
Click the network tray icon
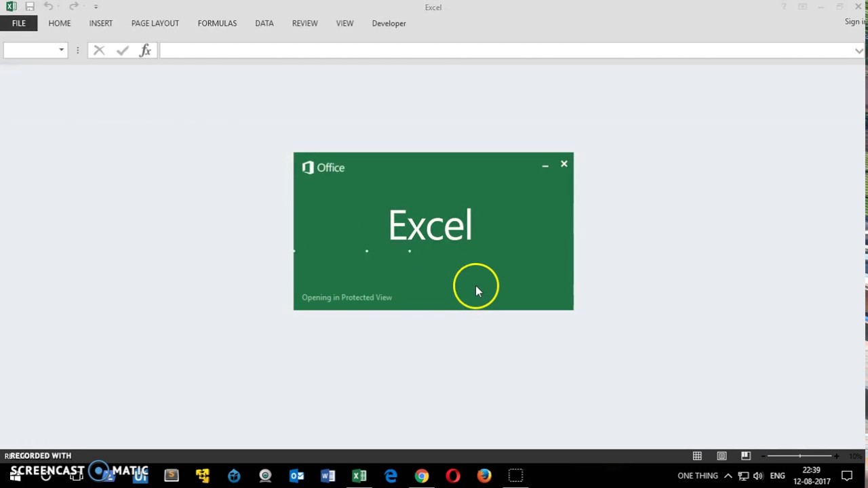tap(743, 476)
